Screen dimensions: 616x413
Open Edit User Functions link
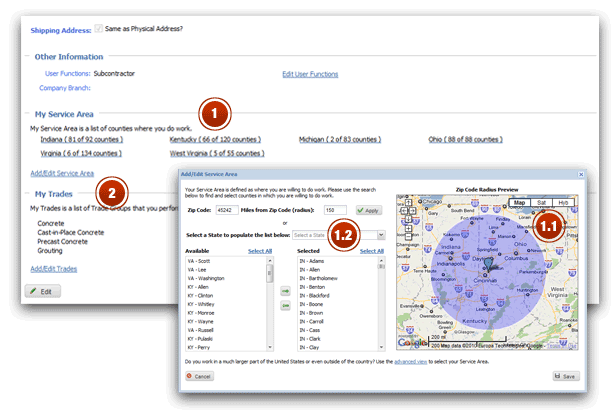point(310,74)
